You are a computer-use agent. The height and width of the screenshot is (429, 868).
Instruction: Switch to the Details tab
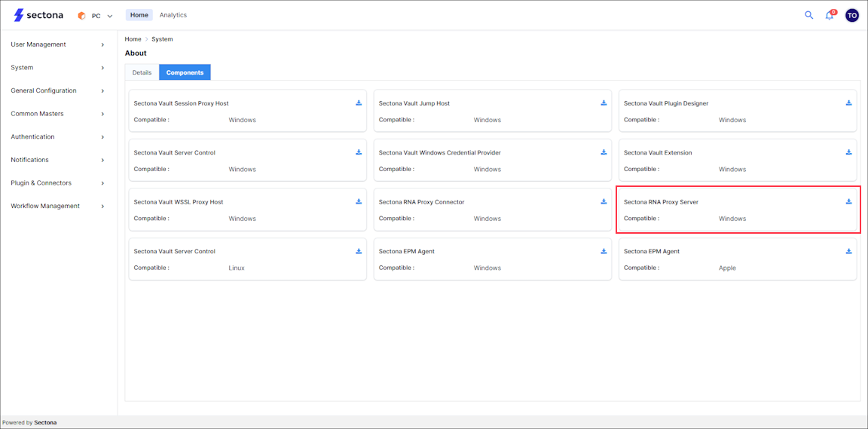(x=142, y=72)
